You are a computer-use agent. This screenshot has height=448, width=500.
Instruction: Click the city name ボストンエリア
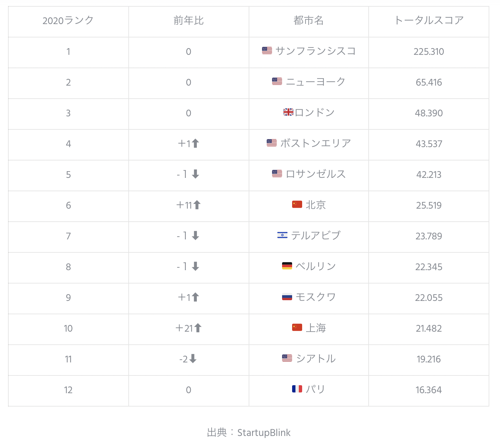pos(316,143)
